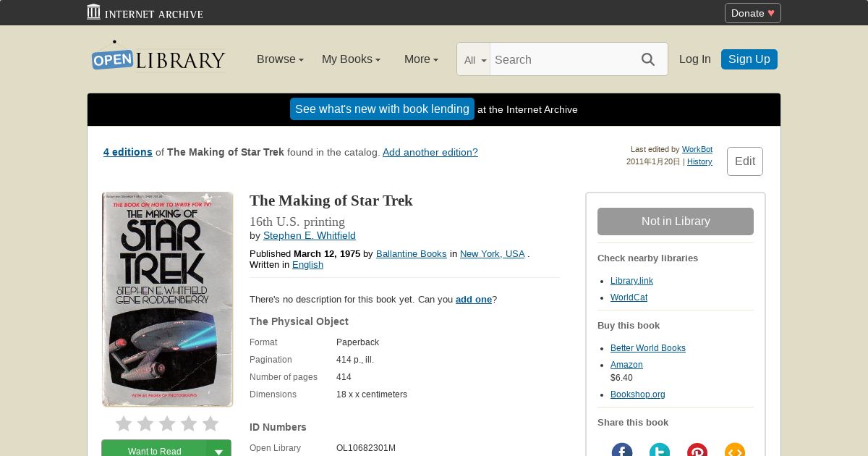Screen dimensions: 868x456
Task: Expand the More menu
Action: point(421,59)
